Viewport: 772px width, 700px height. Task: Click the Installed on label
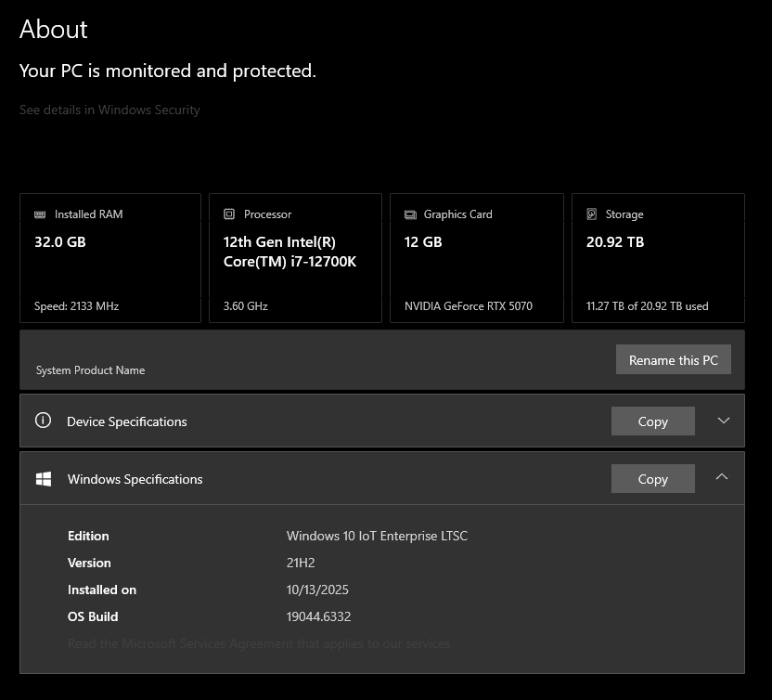click(102, 590)
